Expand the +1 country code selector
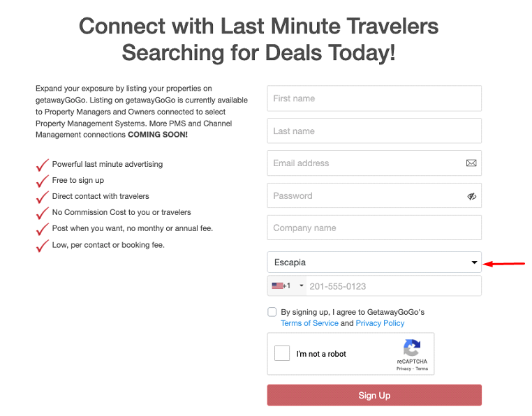This screenshot has width=532, height=416. click(287, 286)
